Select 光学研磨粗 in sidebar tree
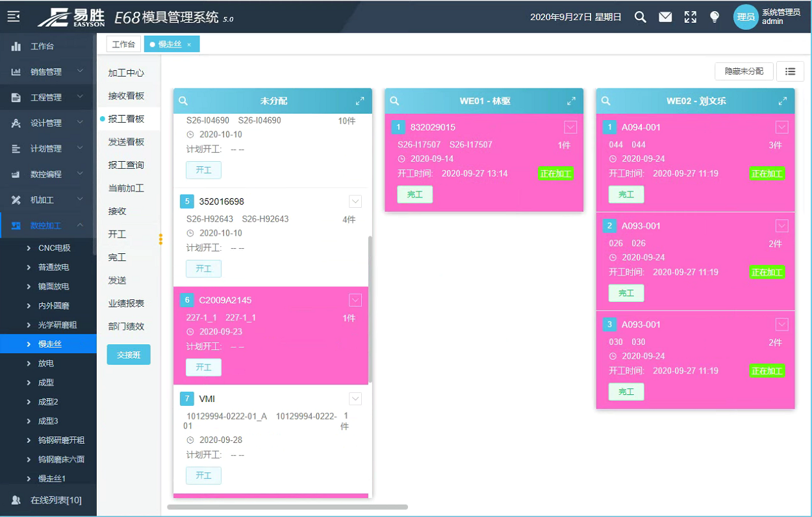 [58, 325]
